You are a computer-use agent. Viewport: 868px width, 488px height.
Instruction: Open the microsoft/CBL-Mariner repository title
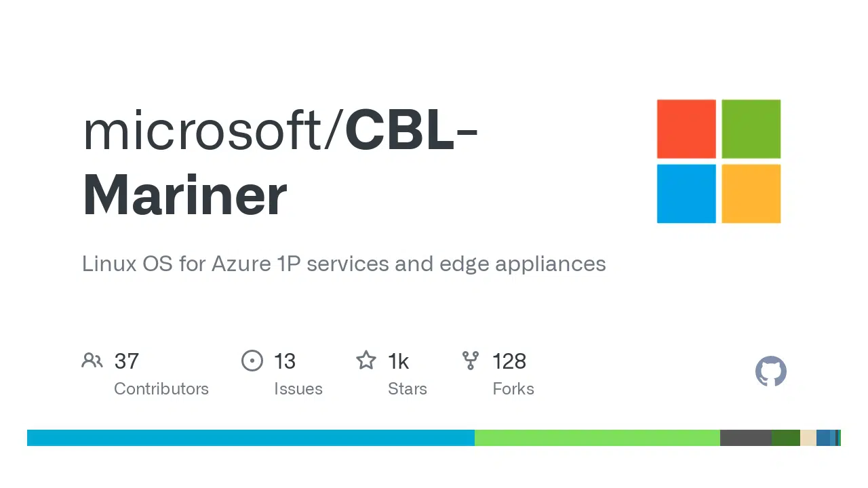(279, 163)
